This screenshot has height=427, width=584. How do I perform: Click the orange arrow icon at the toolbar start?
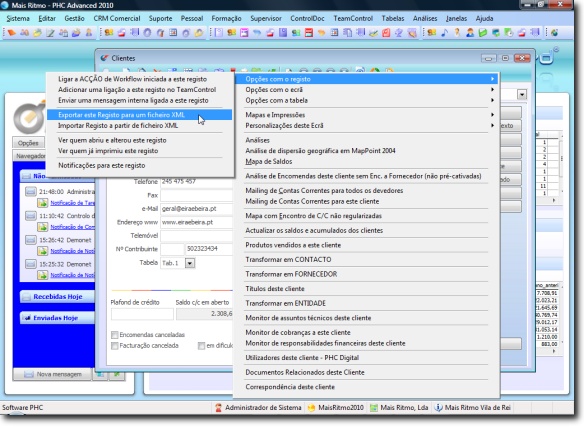click(12, 33)
